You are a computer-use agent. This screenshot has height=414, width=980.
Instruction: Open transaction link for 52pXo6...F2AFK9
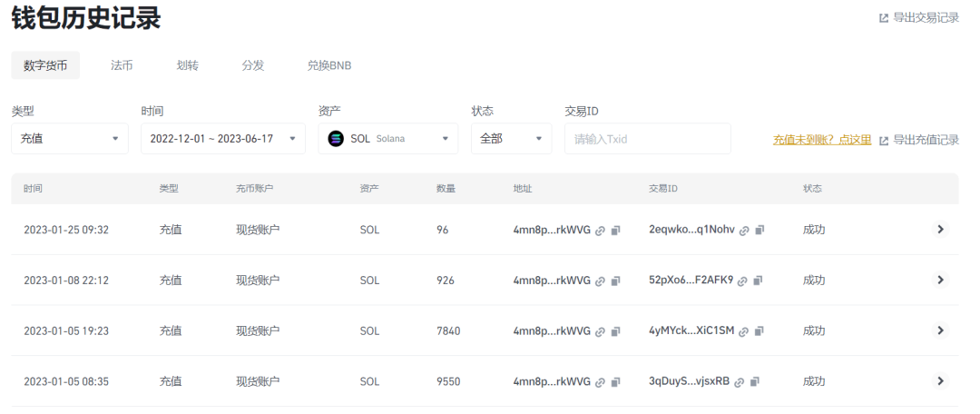742,281
